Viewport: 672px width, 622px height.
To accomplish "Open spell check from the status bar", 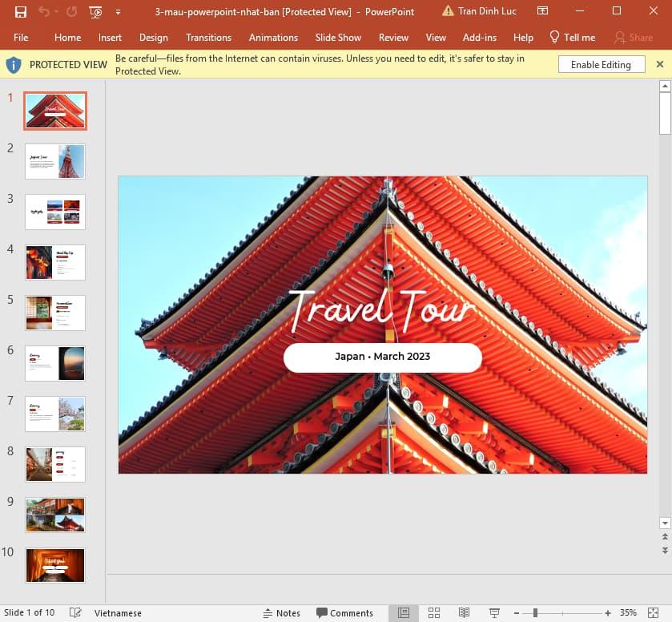I will coord(74,613).
